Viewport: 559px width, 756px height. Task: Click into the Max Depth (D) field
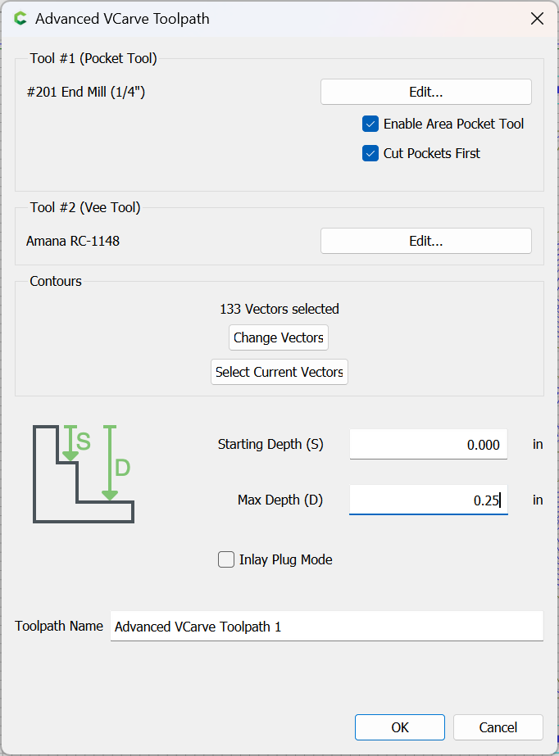click(428, 500)
